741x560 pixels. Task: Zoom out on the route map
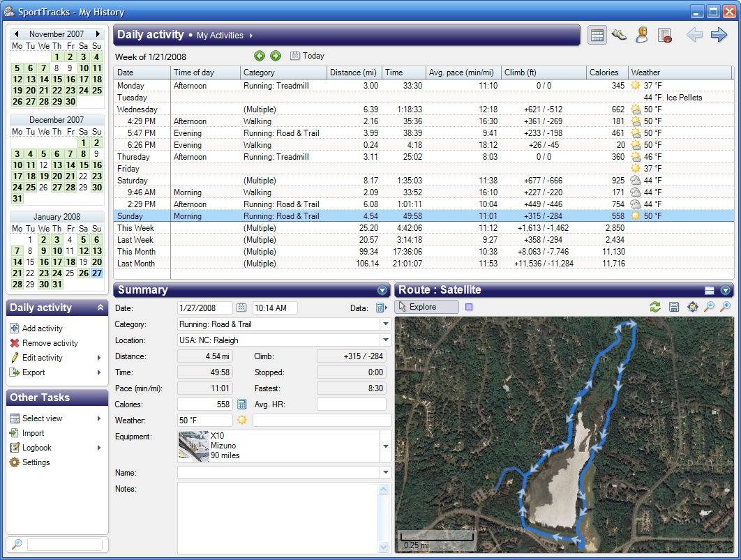pyautogui.click(x=709, y=307)
